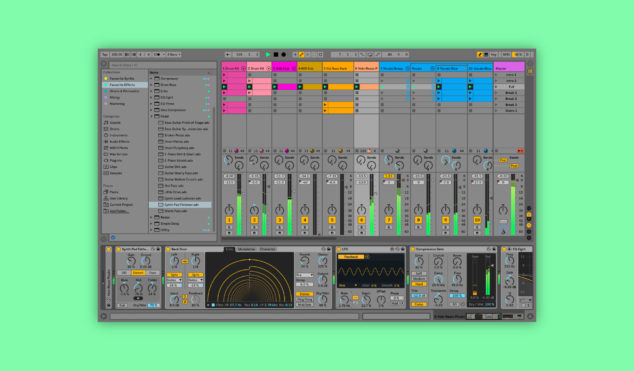
Task: Toggle the yellow Mixer section selector on right edge
Action: pyautogui.click(x=529, y=225)
